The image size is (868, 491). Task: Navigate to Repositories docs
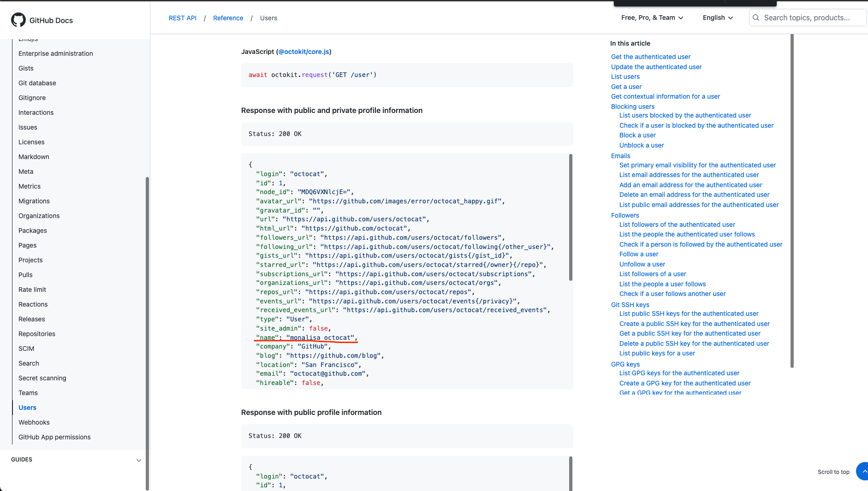36,334
